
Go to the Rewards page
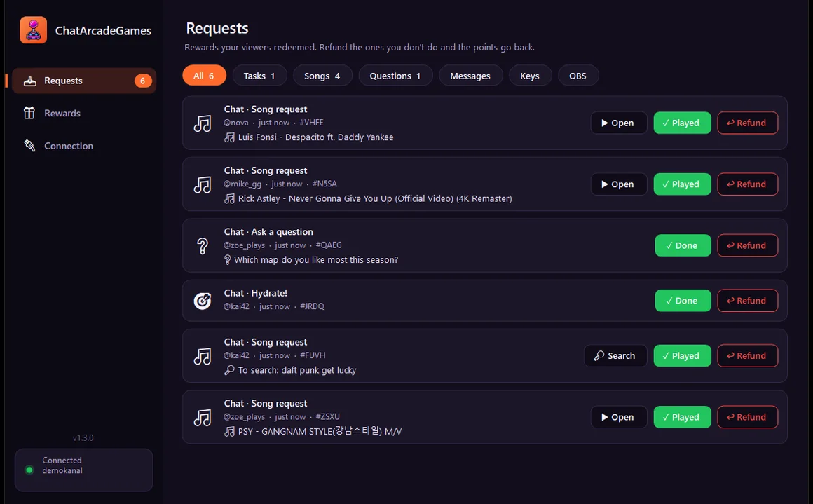pos(84,113)
